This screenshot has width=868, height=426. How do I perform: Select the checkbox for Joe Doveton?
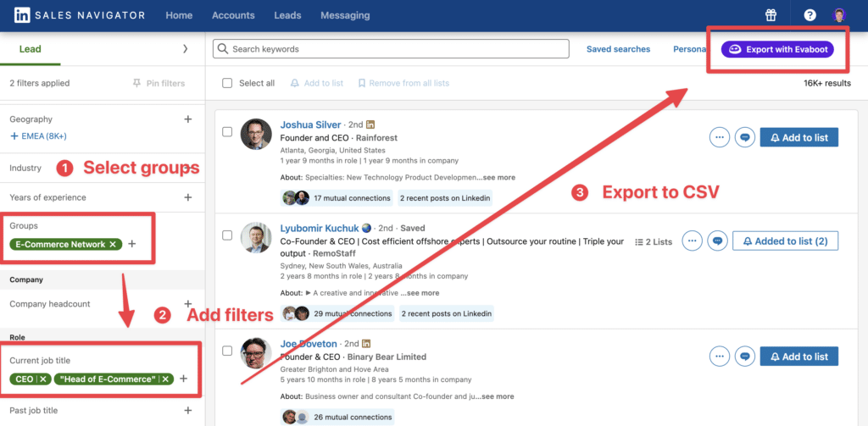click(227, 351)
